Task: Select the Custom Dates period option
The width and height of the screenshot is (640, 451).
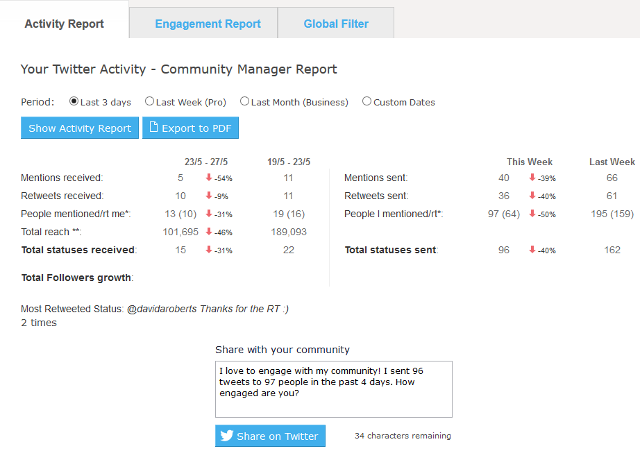Action: coord(367,101)
